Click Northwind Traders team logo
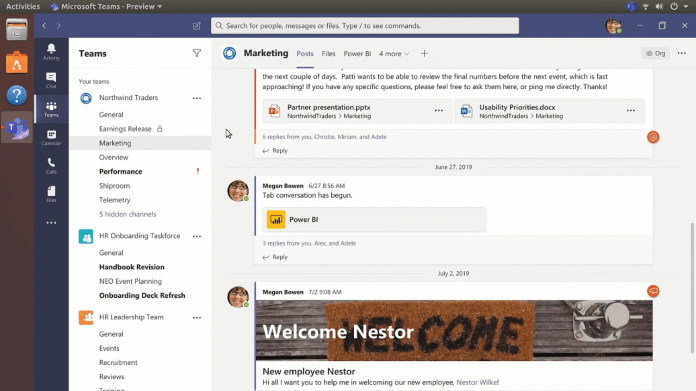The height and width of the screenshot is (391, 696). pyautogui.click(x=86, y=98)
